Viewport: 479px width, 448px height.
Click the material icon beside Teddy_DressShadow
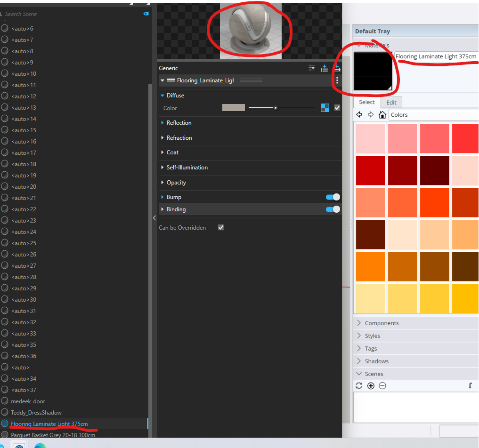(5, 412)
